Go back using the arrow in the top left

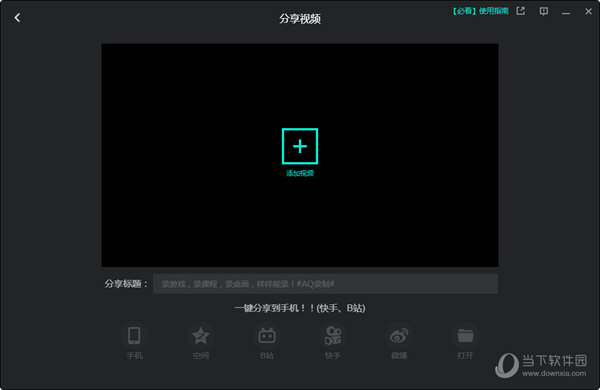pyautogui.click(x=17, y=18)
